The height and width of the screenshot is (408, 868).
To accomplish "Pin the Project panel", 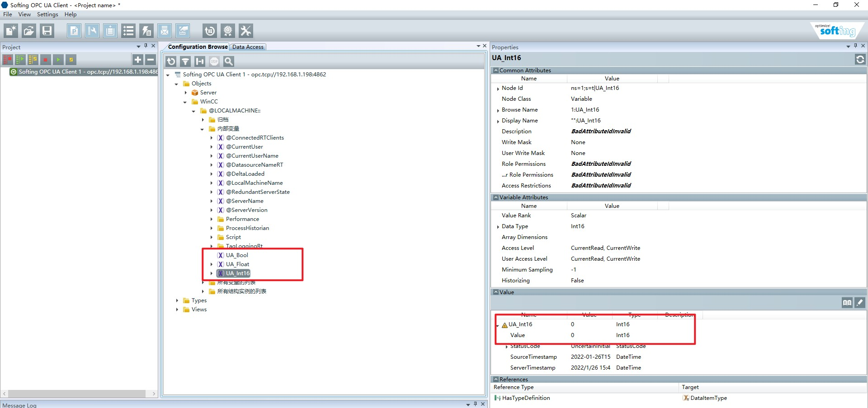I will (x=146, y=46).
